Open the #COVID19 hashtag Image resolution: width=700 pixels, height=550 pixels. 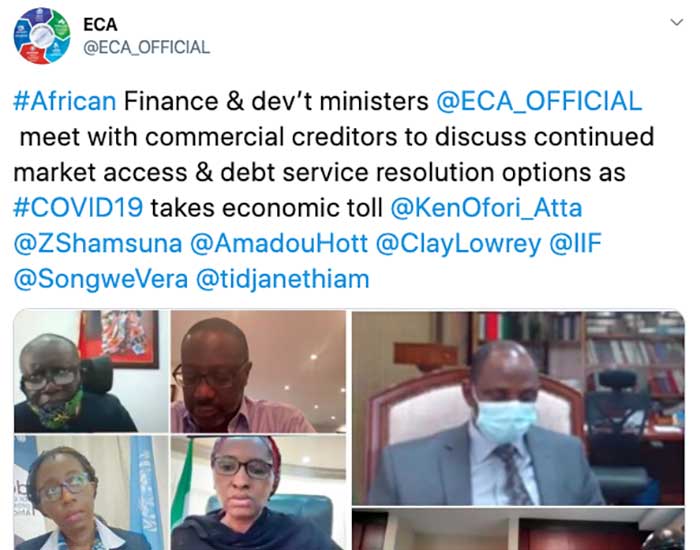[x=78, y=208]
